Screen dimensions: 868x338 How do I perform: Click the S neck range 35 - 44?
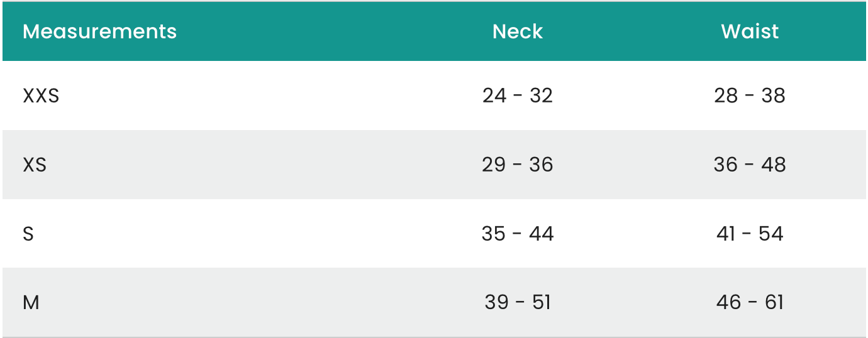517,234
